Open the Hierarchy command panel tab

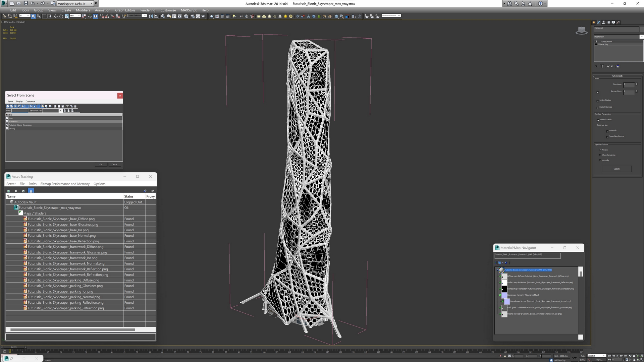(x=604, y=22)
